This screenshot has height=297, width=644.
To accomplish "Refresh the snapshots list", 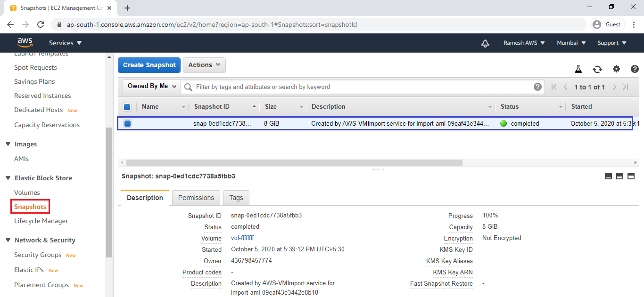I will pos(597,69).
